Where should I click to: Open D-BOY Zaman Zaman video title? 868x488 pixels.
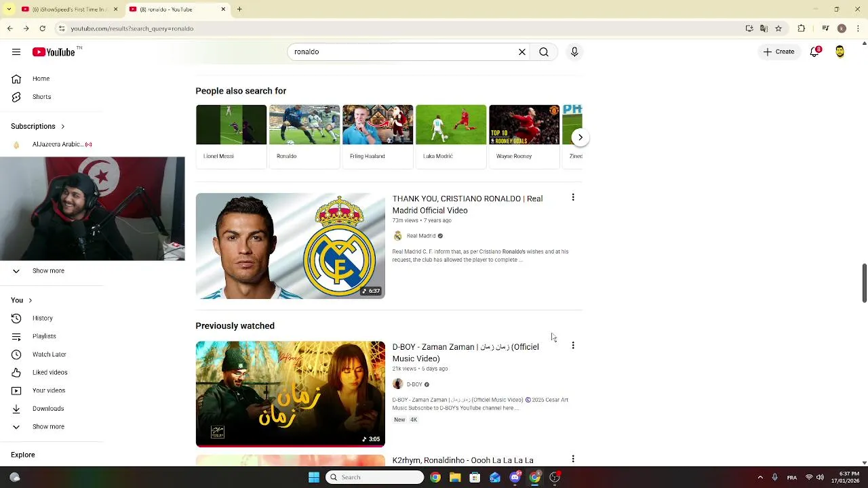coord(466,352)
